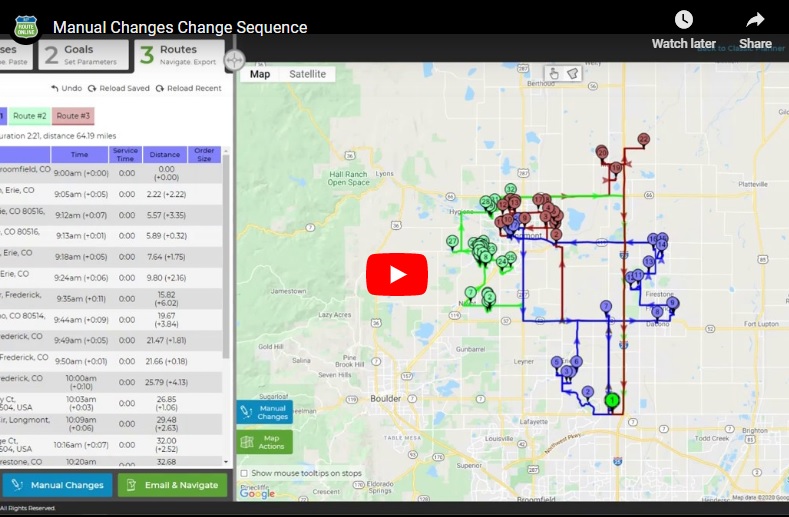Click the Service Time column header

(x=125, y=155)
